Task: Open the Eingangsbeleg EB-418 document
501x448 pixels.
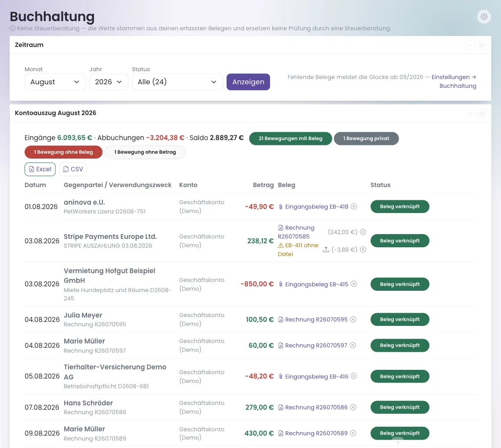Action: click(317, 207)
